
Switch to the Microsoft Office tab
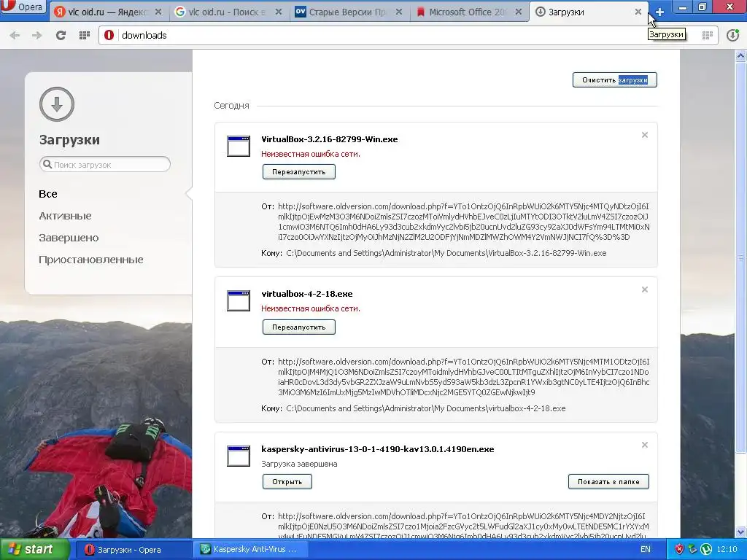click(x=469, y=12)
